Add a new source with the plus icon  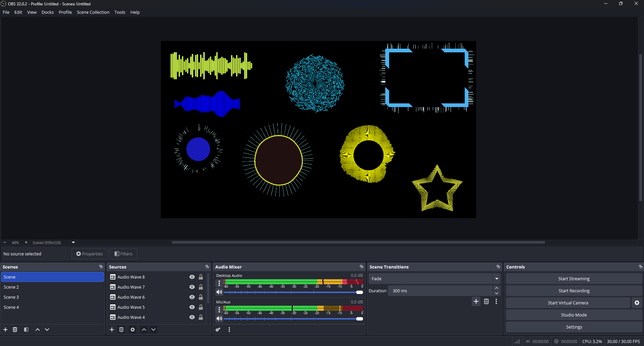(x=111, y=330)
